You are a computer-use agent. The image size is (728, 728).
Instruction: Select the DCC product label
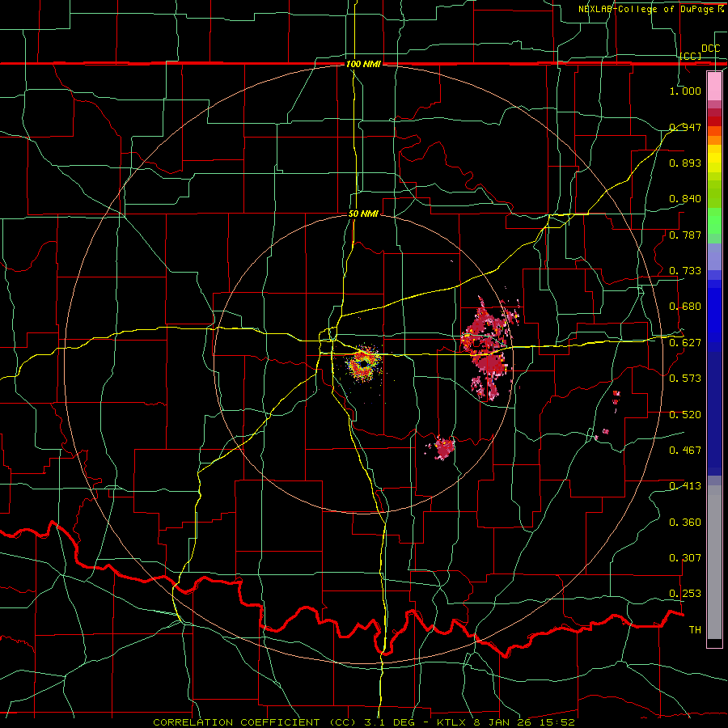[710, 49]
